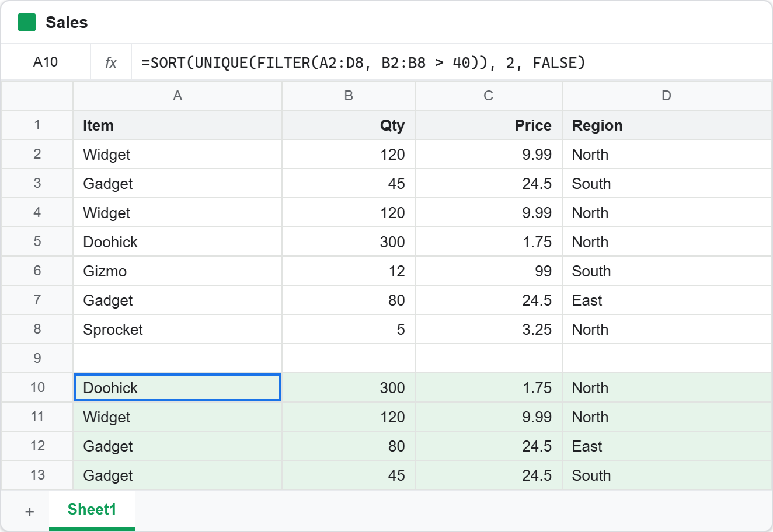Select row 13 header
The height and width of the screenshot is (532, 773).
37,475
